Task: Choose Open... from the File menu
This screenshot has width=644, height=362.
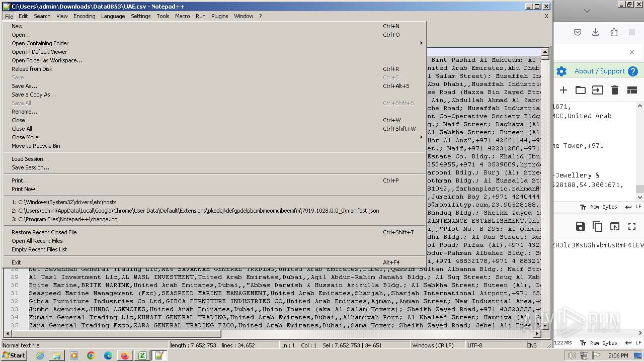Action: click(x=214, y=35)
